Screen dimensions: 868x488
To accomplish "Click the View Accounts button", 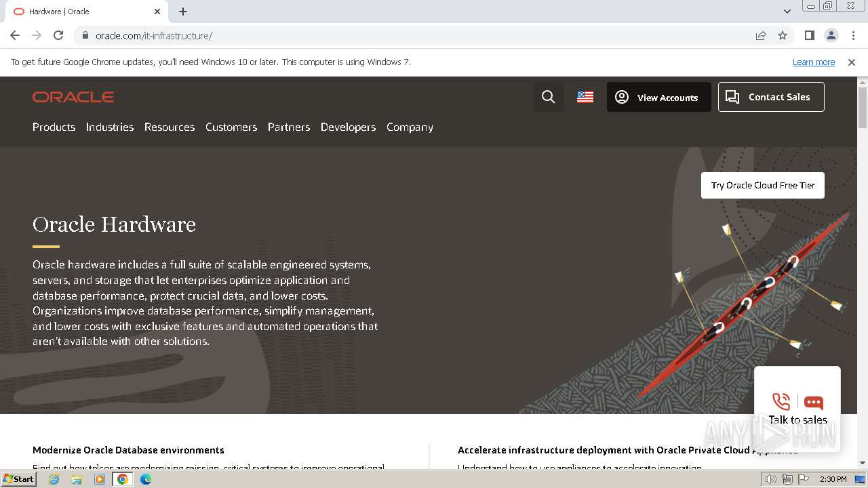I will [658, 97].
